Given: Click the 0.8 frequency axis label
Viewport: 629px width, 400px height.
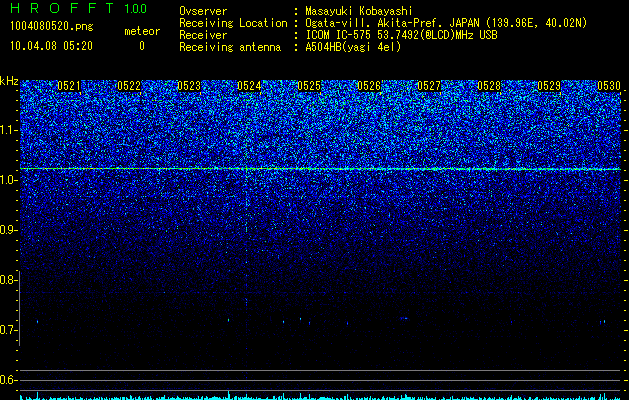Looking at the screenshot, I should pyautogui.click(x=8, y=280).
